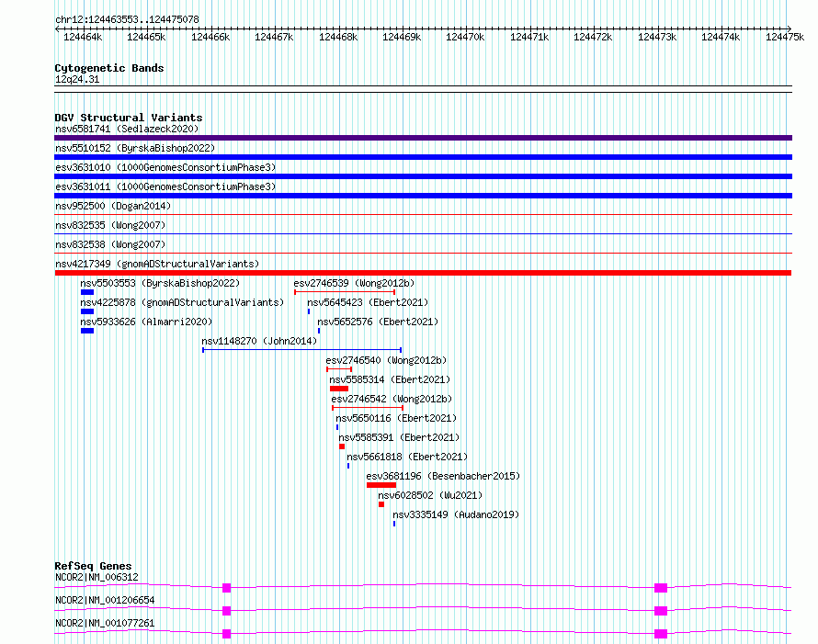Click the DGV Structural Variants track heading
This screenshot has width=818, height=644.
pyautogui.click(x=129, y=118)
